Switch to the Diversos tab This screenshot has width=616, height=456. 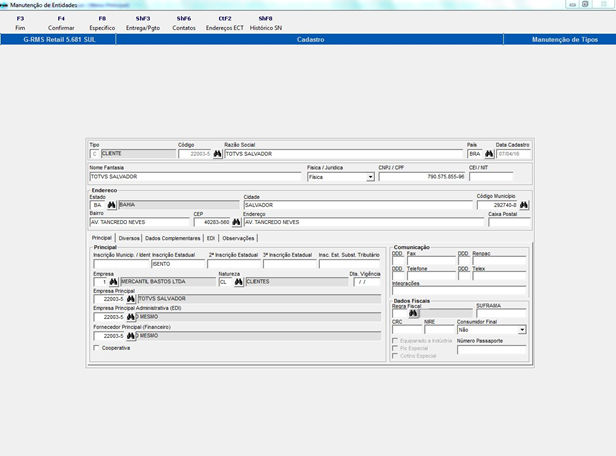coord(129,238)
